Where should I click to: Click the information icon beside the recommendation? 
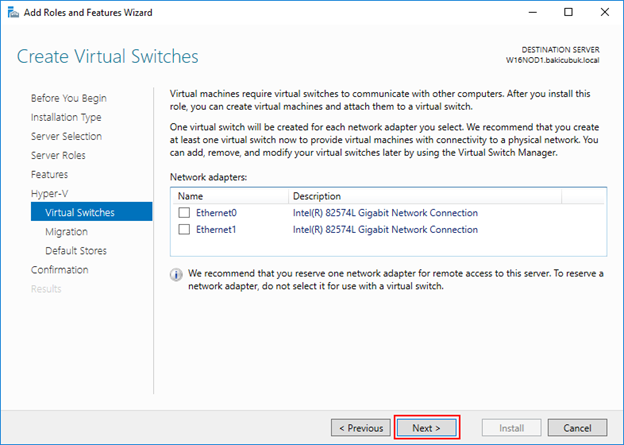(x=176, y=275)
